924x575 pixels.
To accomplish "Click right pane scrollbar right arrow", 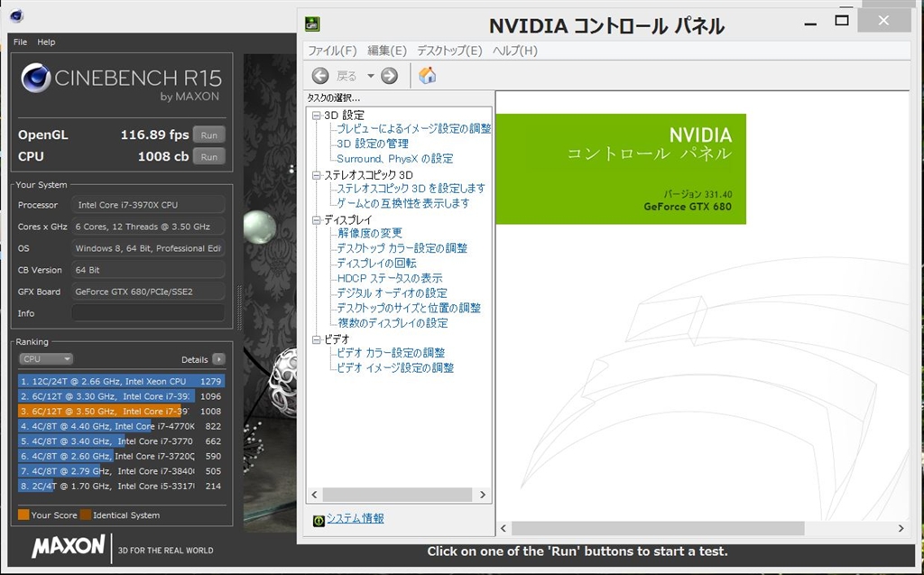I will [901, 528].
